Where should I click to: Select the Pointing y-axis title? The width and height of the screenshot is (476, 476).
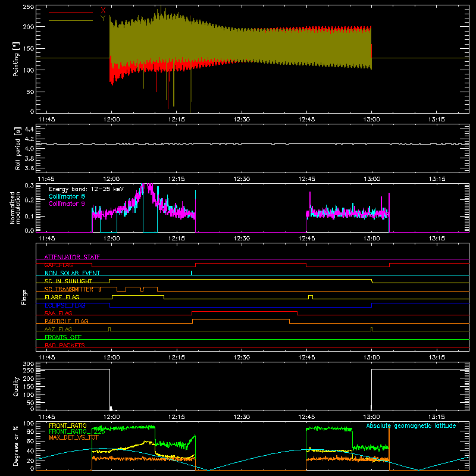pyautogui.click(x=16, y=59)
